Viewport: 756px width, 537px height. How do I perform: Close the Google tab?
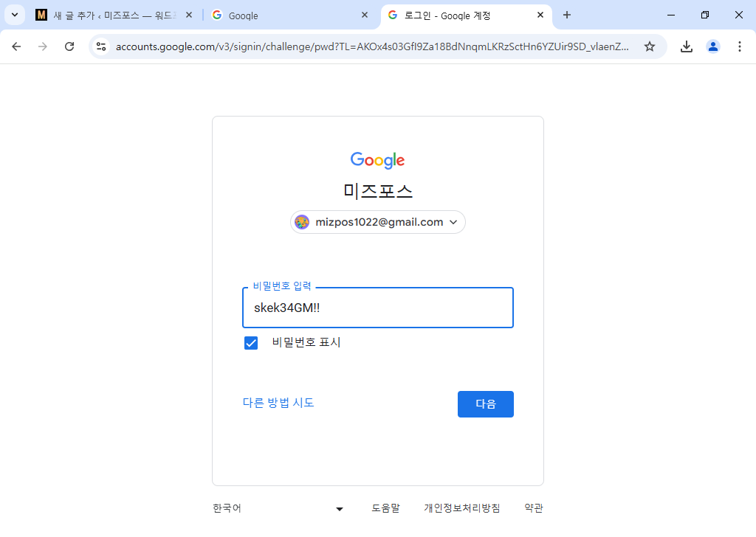coord(365,15)
